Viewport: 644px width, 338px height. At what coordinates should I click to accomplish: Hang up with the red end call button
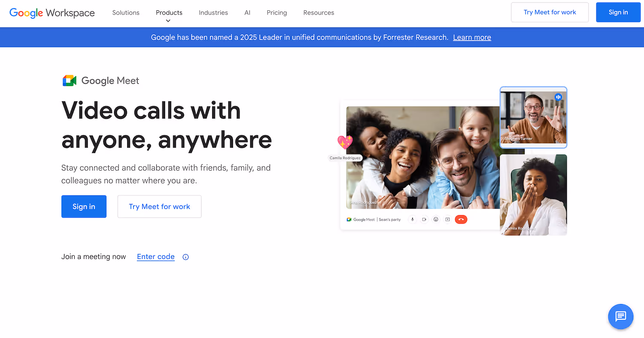point(461,219)
